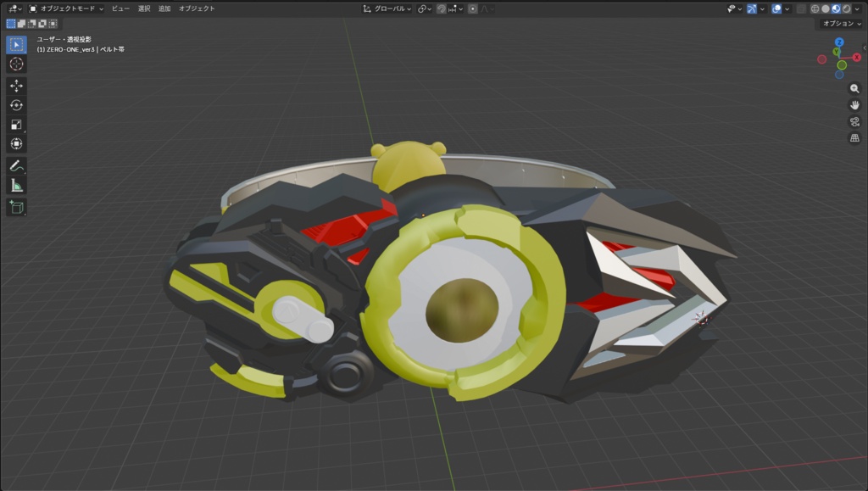Viewport: 868px width, 491px height.
Task: Activate the Move tool
Action: [16, 86]
